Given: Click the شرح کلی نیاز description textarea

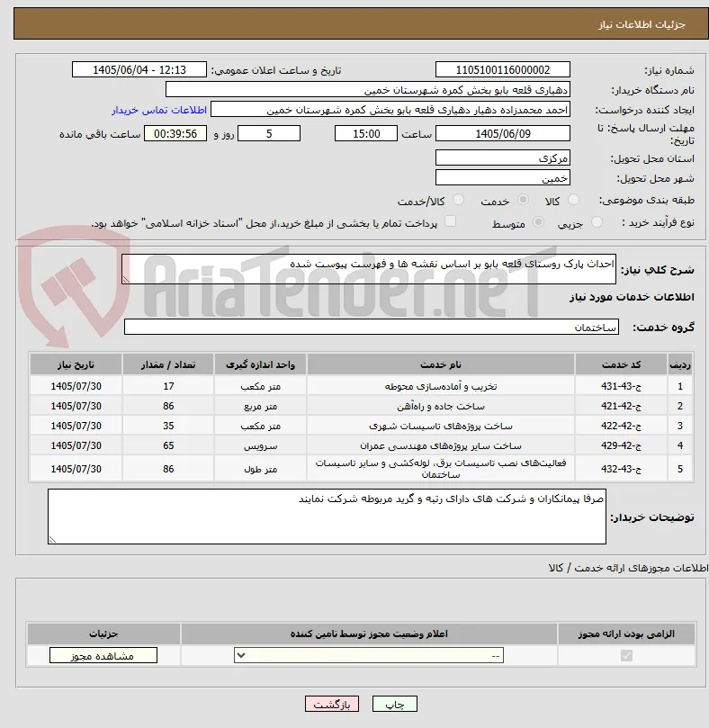Looking at the screenshot, I should 369,269.
